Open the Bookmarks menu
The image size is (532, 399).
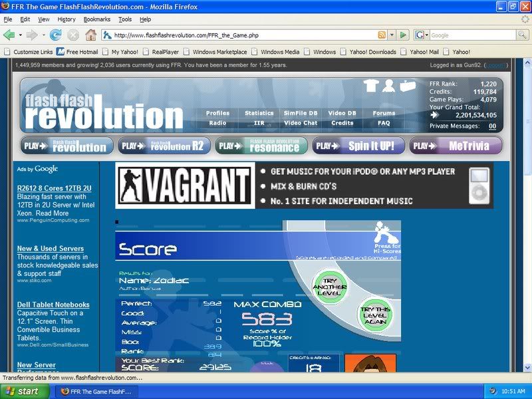coord(97,19)
